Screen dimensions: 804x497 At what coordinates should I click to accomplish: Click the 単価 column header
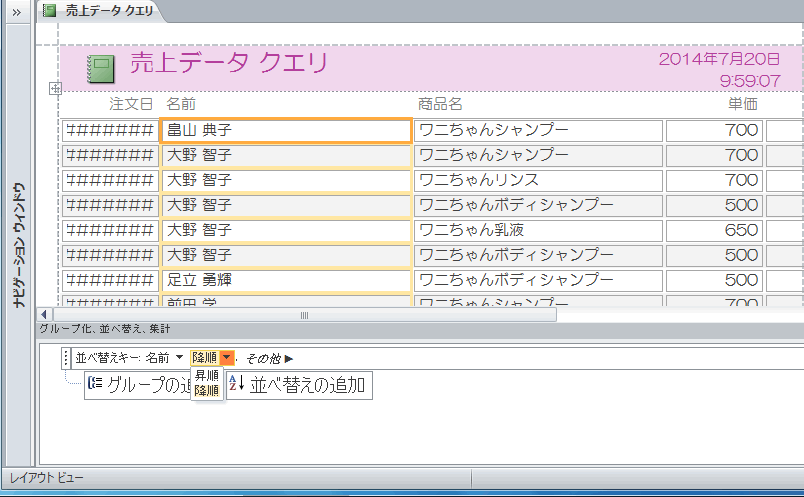pyautogui.click(x=742, y=104)
